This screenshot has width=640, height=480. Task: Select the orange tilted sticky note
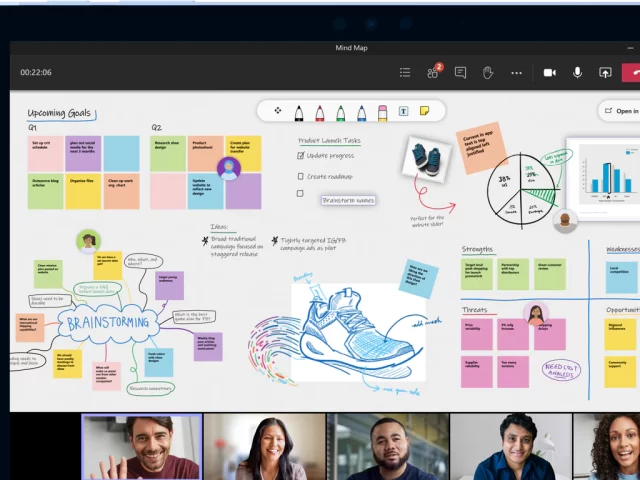click(481, 147)
